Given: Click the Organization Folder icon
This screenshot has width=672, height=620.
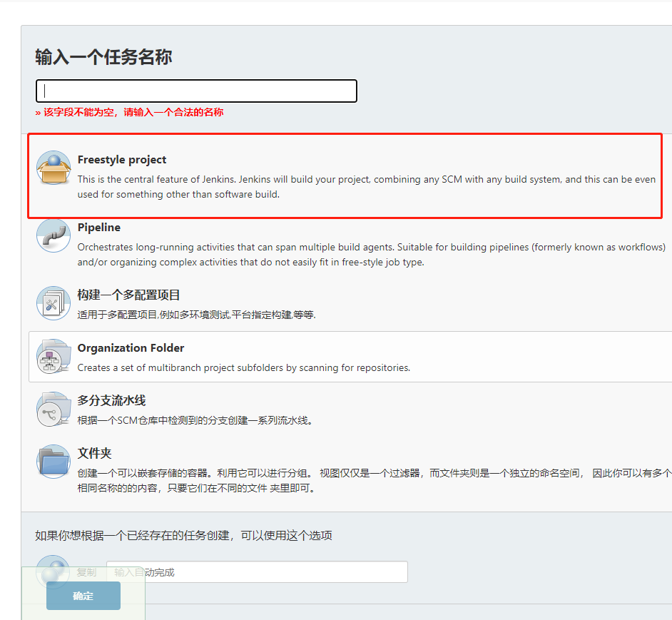Looking at the screenshot, I should click(x=53, y=357).
